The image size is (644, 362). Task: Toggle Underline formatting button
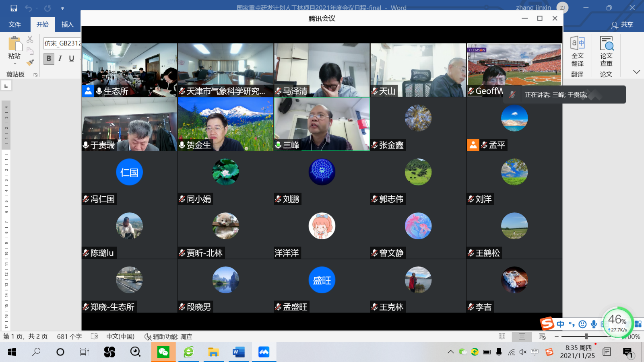[x=72, y=59]
